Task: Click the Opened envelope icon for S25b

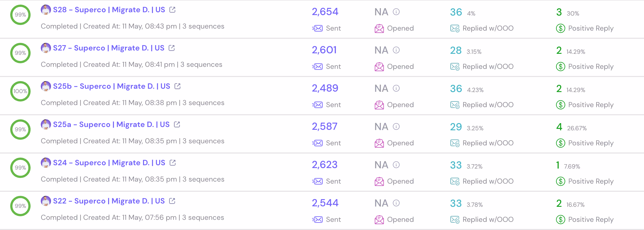Action: [x=379, y=105]
